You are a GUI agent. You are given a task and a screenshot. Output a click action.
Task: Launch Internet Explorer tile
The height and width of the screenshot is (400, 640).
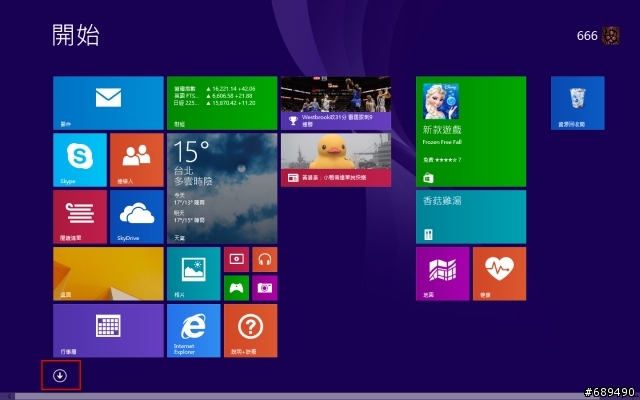pos(193,331)
